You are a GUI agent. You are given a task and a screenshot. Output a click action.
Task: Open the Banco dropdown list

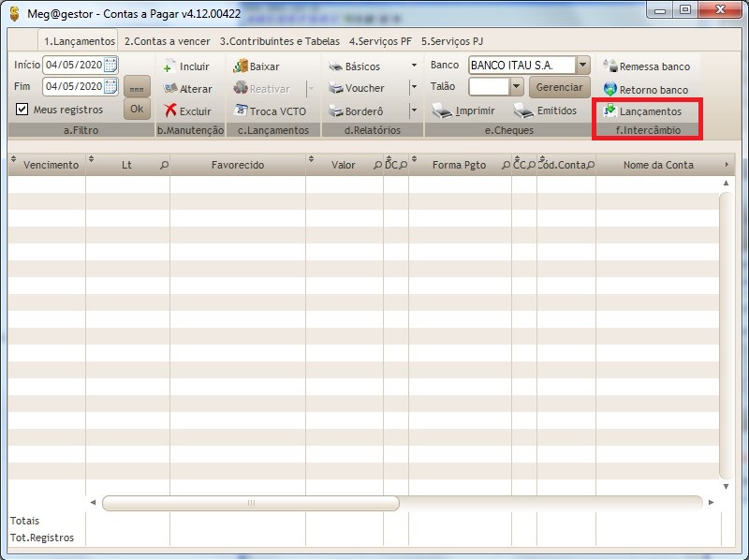coord(582,66)
